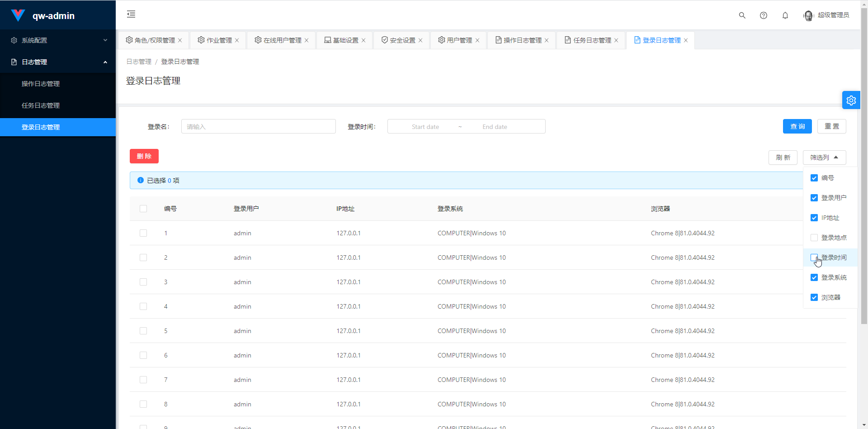Open the search magnifier icon in header

(x=742, y=15)
